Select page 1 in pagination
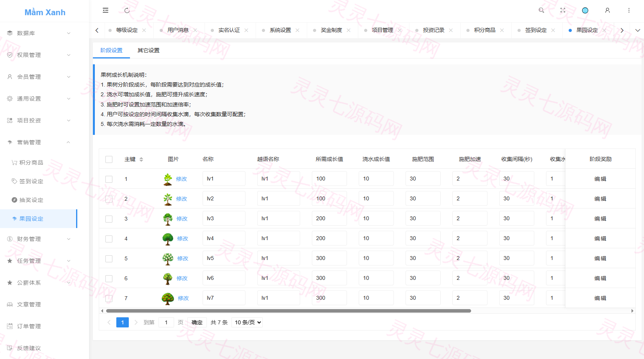The height and width of the screenshot is (359, 644). point(123,322)
